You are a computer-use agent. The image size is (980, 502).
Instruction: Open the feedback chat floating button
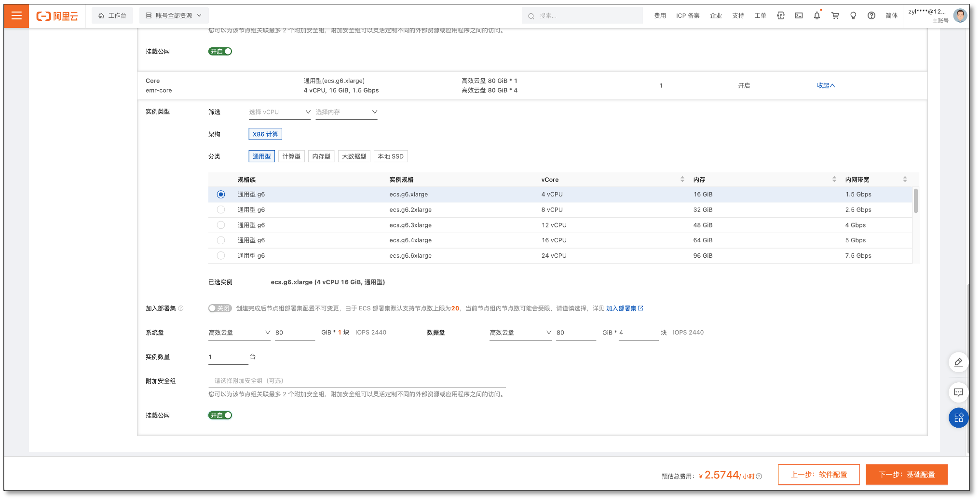(958, 392)
